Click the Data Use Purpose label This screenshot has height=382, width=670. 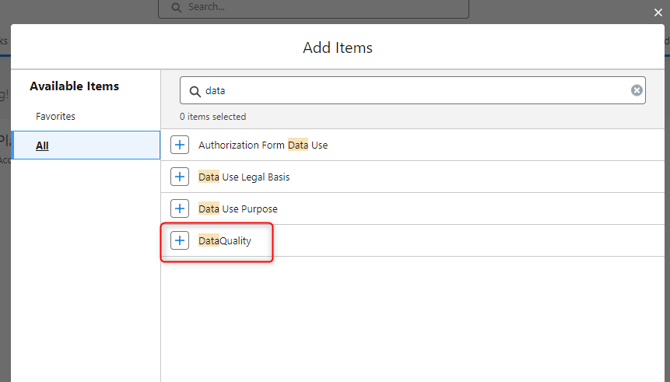point(238,209)
